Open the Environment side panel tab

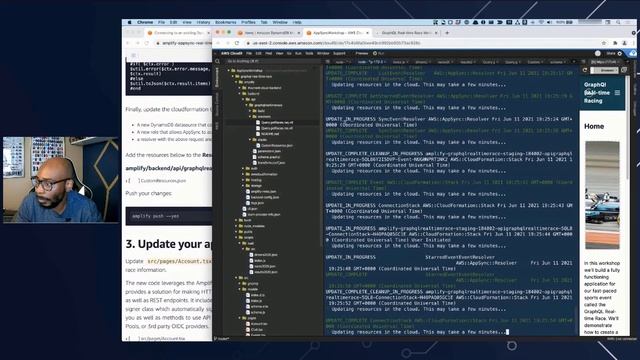[217, 78]
